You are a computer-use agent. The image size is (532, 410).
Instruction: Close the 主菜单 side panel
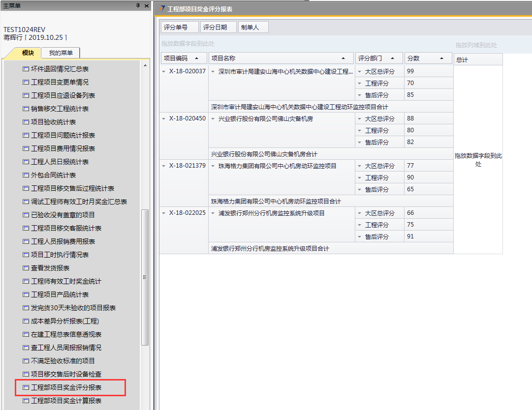click(x=147, y=5)
